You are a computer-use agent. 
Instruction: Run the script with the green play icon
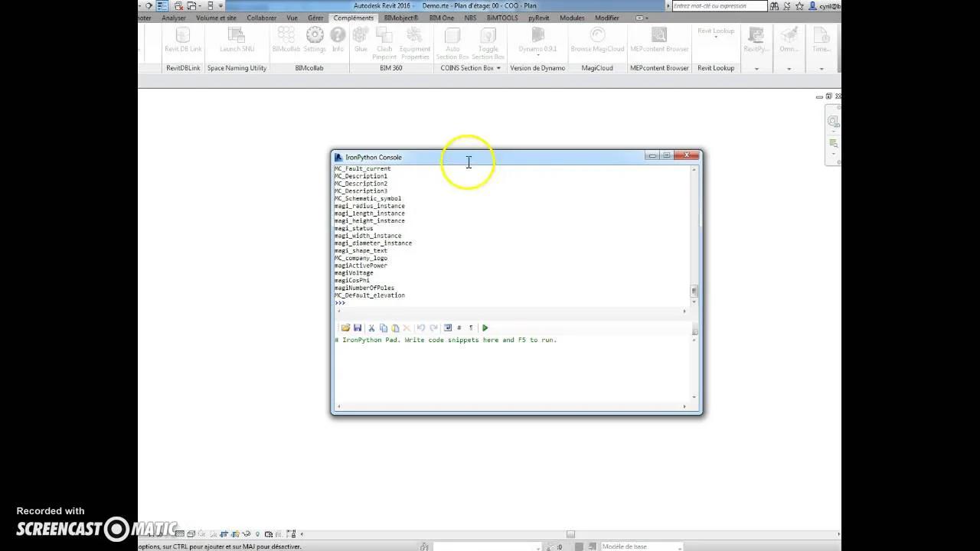(x=485, y=328)
